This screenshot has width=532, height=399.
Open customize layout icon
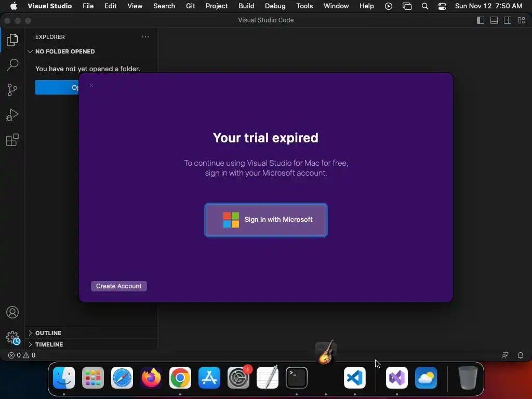(521, 20)
